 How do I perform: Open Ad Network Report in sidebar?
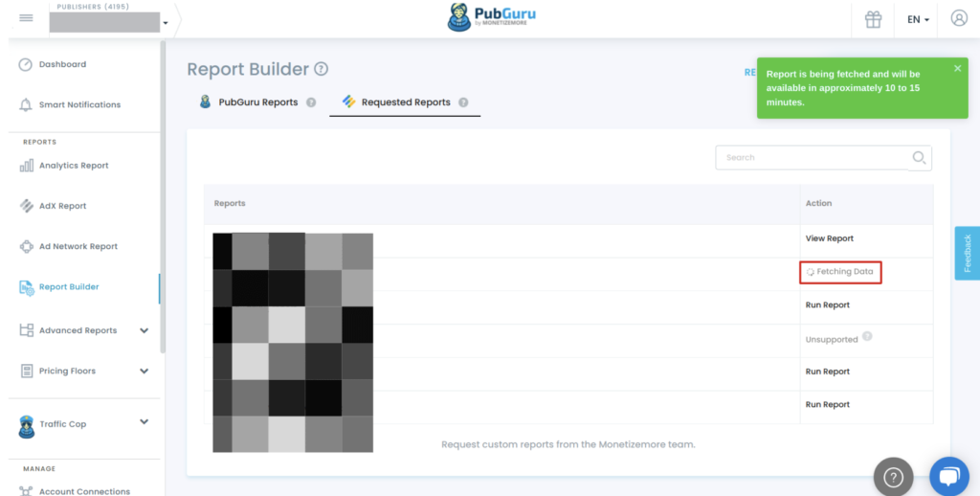pos(78,246)
